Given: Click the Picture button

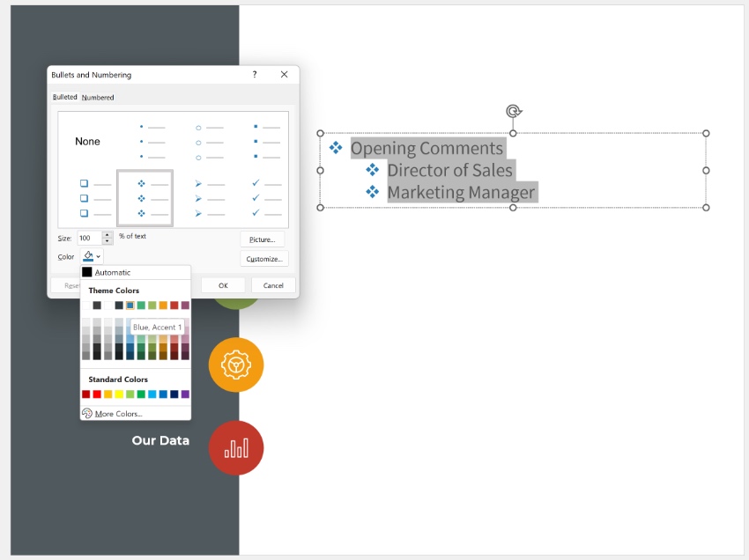Looking at the screenshot, I should (262, 239).
